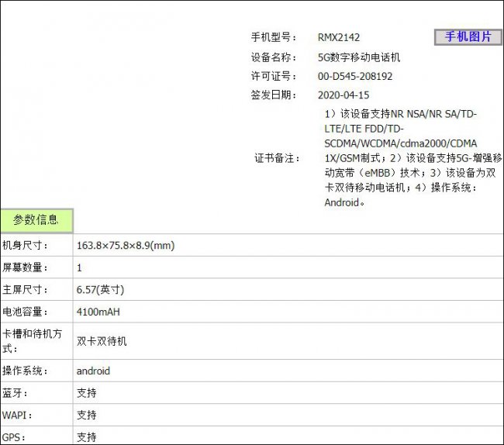The image size is (504, 445).
Task: Click the body dimensions value 163.8×75.8×8.9(mm)
Action: (126, 246)
